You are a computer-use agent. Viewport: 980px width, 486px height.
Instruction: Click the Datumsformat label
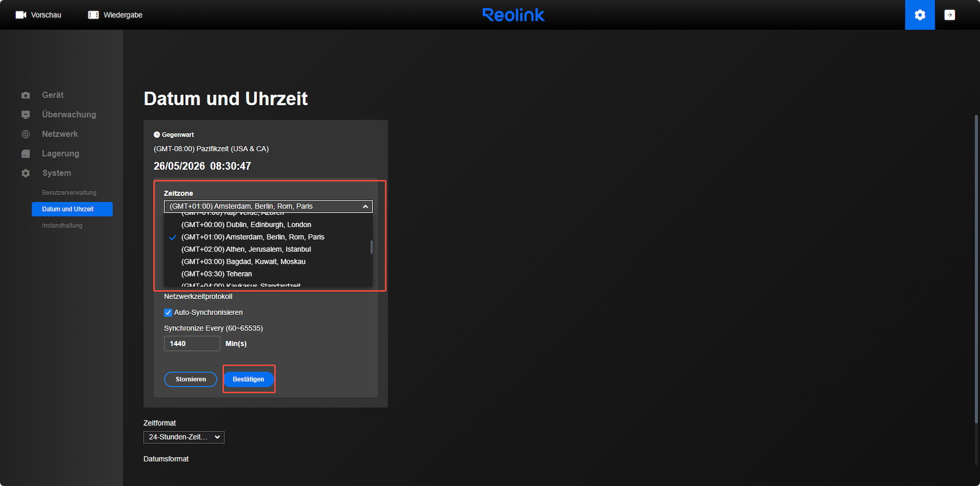[x=166, y=459]
